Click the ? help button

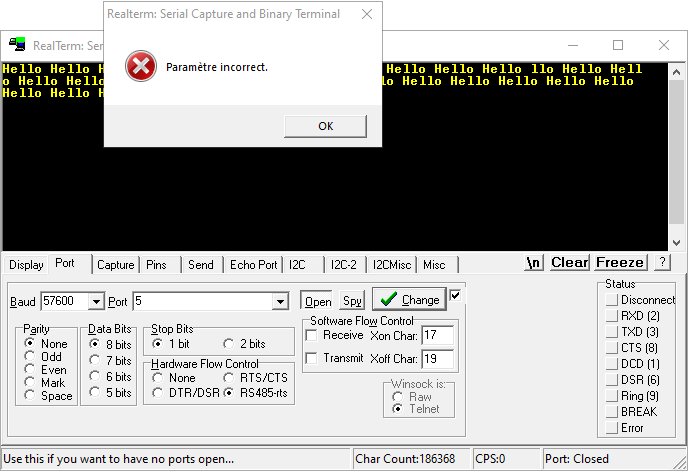(x=662, y=262)
